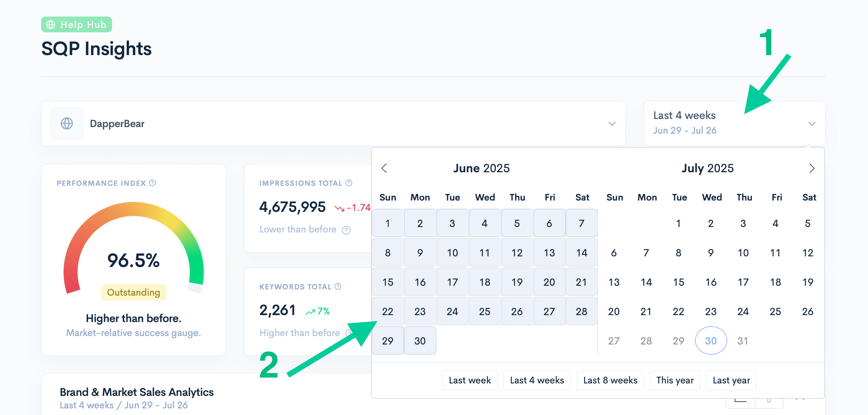Click the 4,675,995 impressions value
Image resolution: width=868 pixels, height=415 pixels.
tap(292, 207)
